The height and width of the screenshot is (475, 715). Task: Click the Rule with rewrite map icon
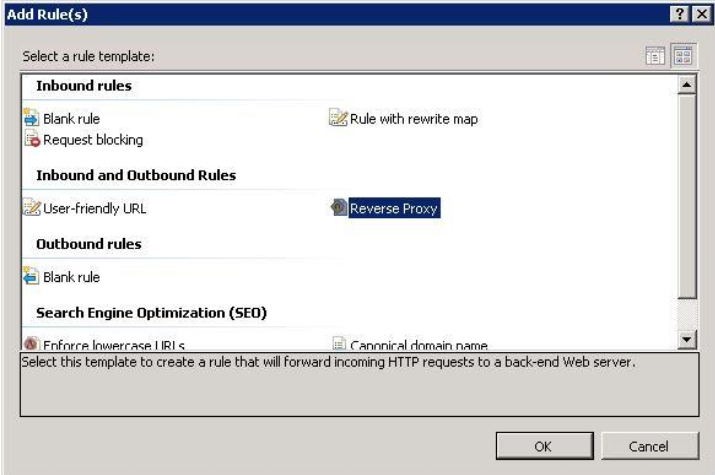(338, 118)
